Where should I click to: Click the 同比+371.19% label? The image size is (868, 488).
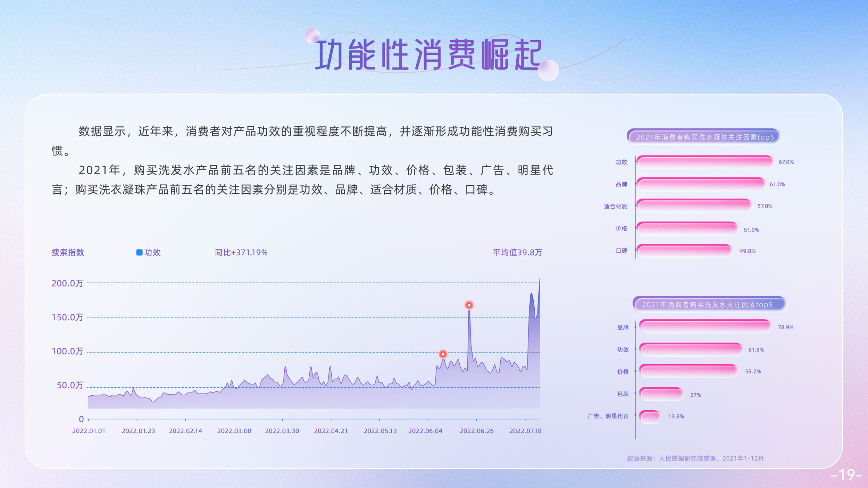241,252
